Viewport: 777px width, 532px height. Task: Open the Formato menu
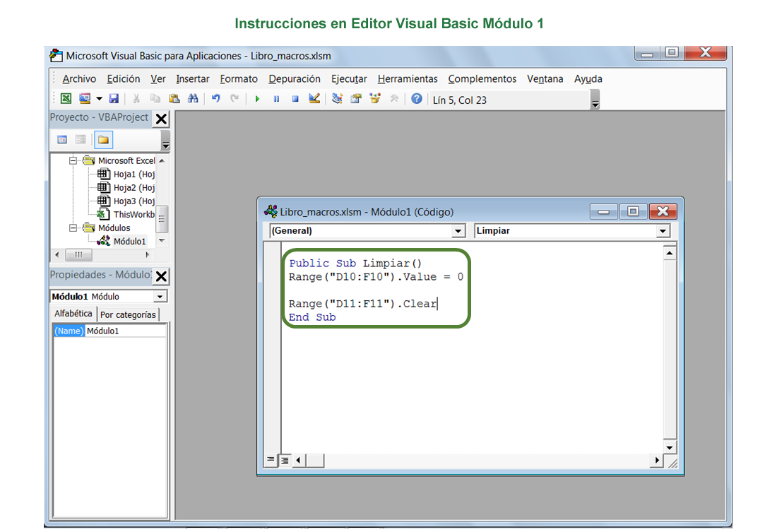point(239,79)
